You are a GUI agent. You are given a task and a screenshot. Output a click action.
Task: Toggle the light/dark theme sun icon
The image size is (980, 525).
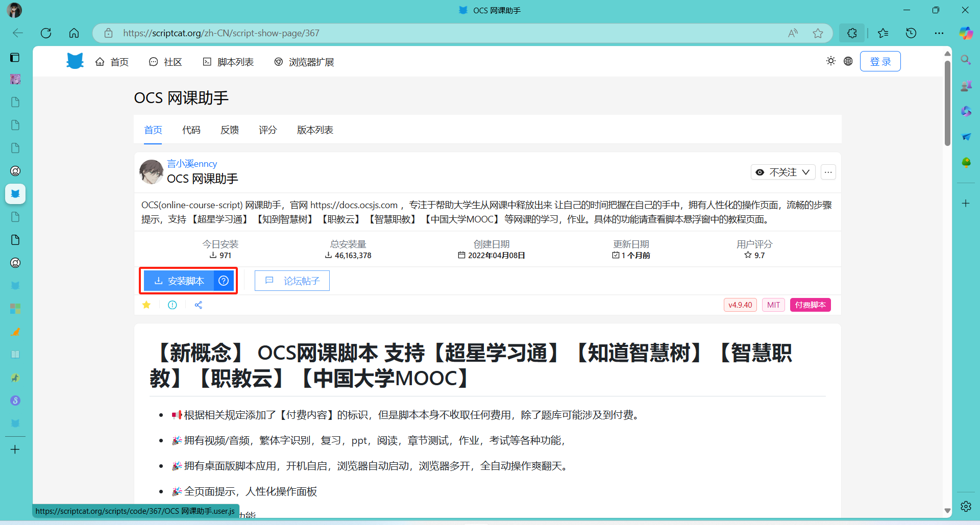pos(831,61)
